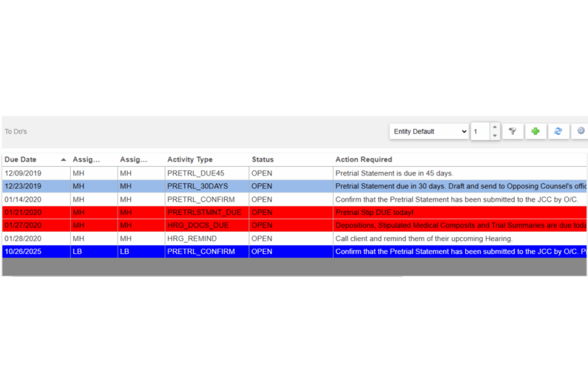Image resolution: width=588 pixels, height=392 pixels.
Task: Click the HRG_REMIND activity type
Action: point(192,238)
